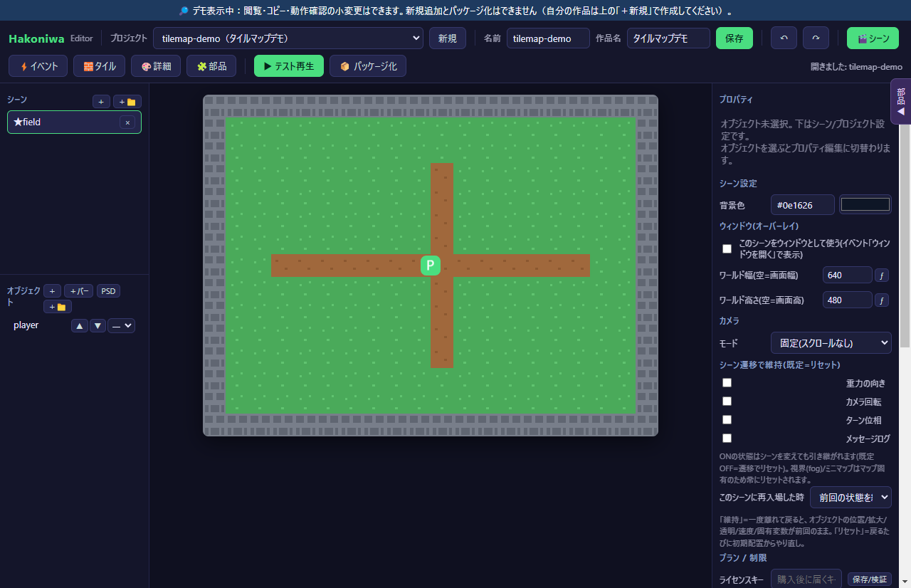911x588 pixels.
Task: Open the camera モード dropdown
Action: coord(831,343)
